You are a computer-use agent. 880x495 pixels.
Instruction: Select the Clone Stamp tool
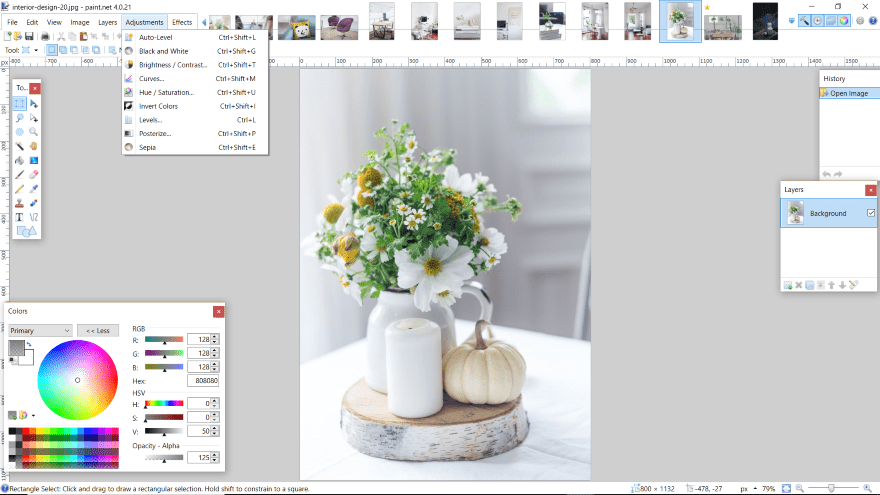coord(19,202)
